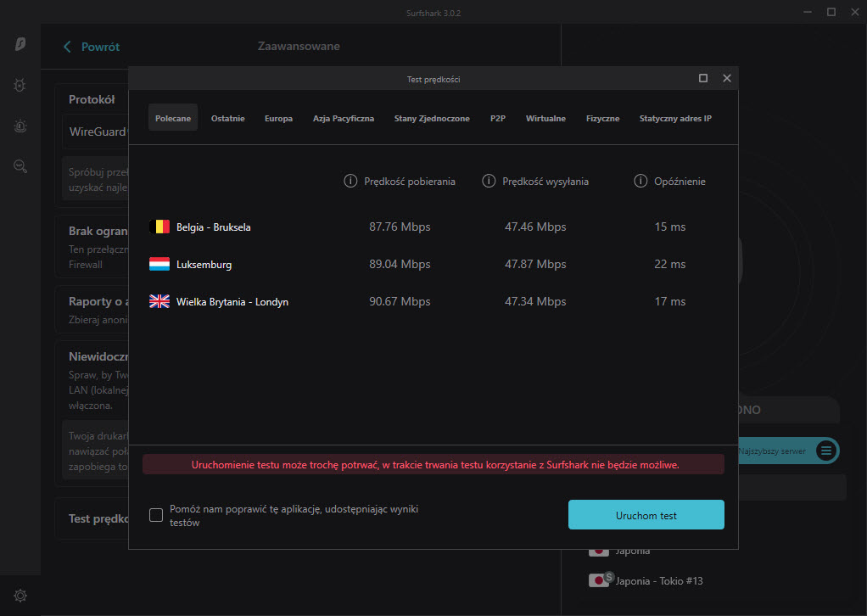Click the back chevron next to Powrót
Image resolution: width=867 pixels, height=616 pixels.
[68, 47]
